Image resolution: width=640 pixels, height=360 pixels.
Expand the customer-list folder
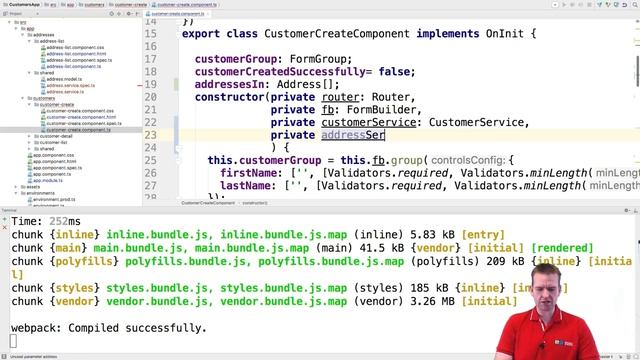[x=29, y=142]
